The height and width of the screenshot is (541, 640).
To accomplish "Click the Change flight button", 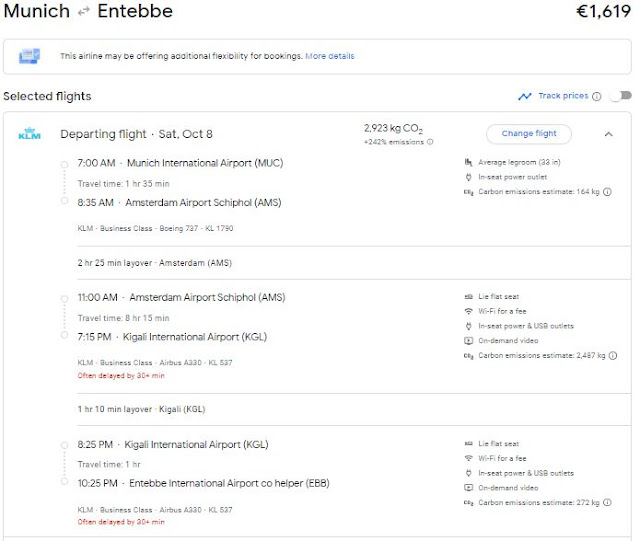I will coord(529,133).
